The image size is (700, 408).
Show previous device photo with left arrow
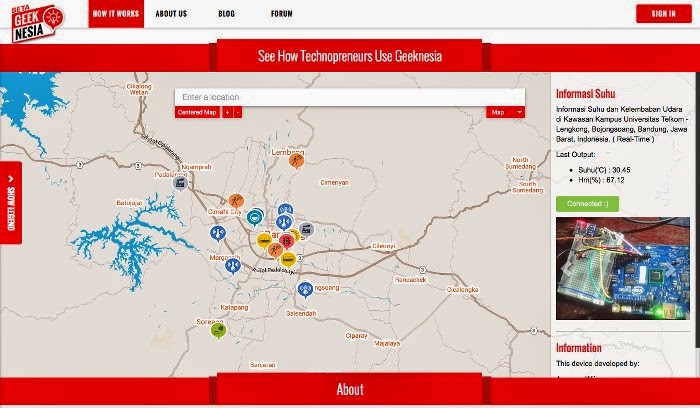pyautogui.click(x=567, y=268)
